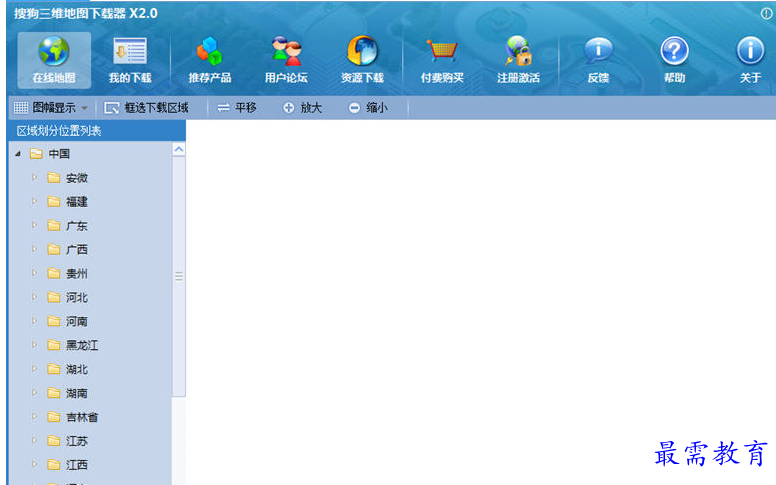Expand the 河北 tree node

click(x=34, y=297)
